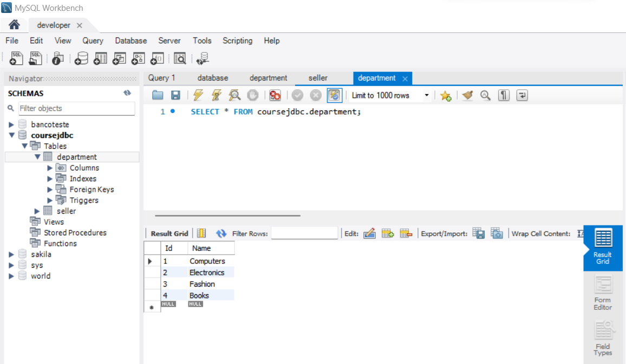
Task: Execute the SQL query with the lightning bolt icon
Action: pyautogui.click(x=198, y=95)
